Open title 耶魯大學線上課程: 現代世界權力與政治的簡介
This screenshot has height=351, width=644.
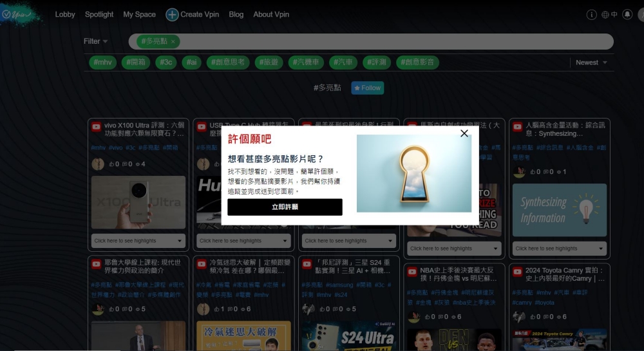[142, 267]
